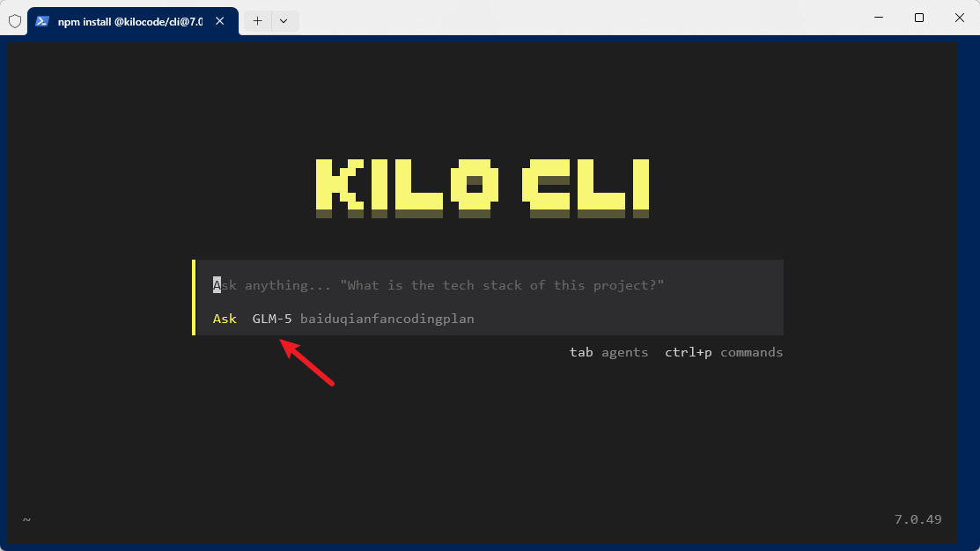Minimize the terminal window
The height and width of the screenshot is (551, 980).
tap(878, 18)
